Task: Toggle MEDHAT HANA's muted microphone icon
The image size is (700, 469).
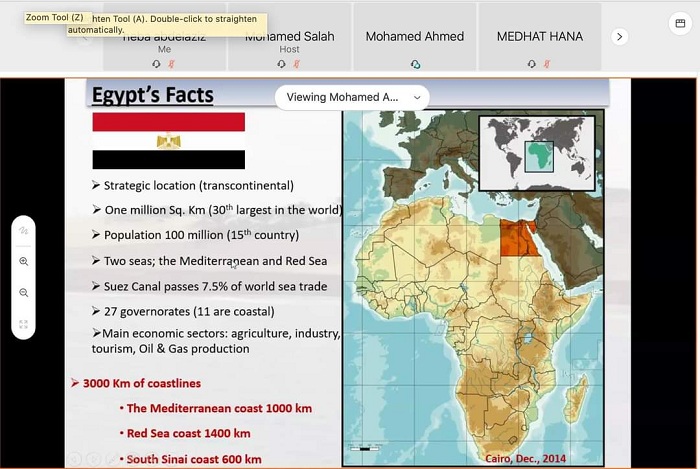Action: tap(548, 64)
